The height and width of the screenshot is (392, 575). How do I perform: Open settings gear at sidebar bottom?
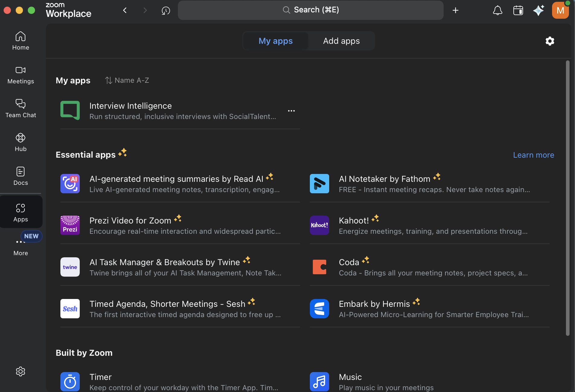pyautogui.click(x=21, y=371)
